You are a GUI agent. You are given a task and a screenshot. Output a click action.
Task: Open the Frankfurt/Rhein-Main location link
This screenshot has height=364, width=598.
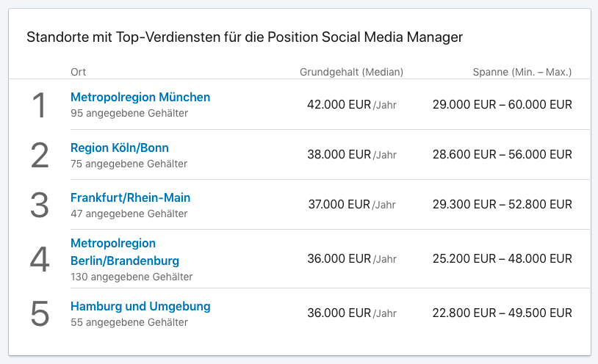(130, 197)
